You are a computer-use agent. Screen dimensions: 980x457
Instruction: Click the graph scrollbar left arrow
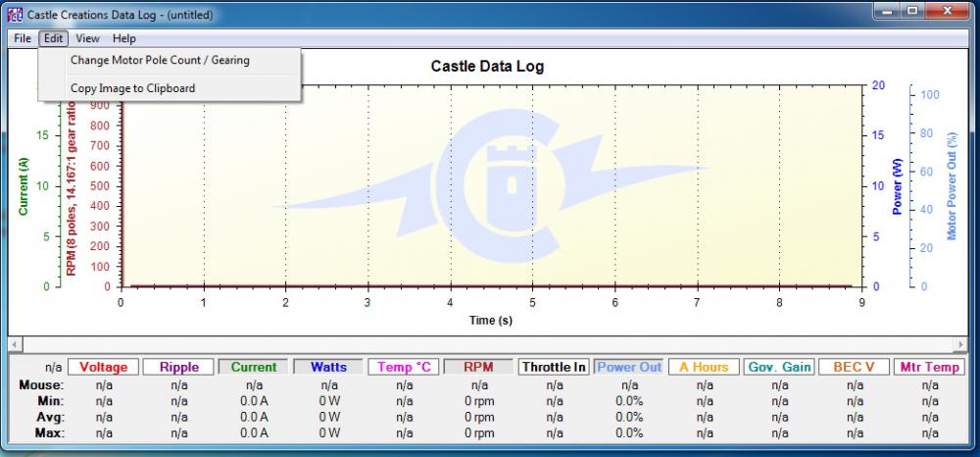(x=14, y=344)
